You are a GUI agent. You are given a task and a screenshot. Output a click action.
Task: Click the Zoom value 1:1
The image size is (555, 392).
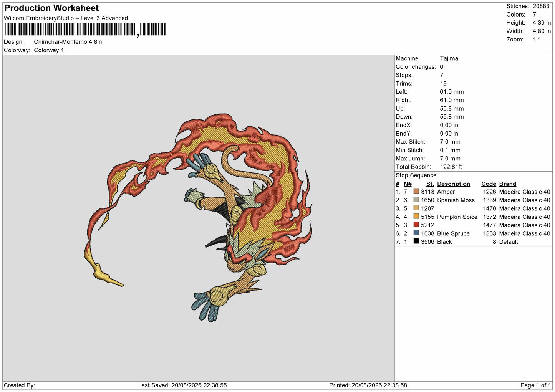pos(537,40)
